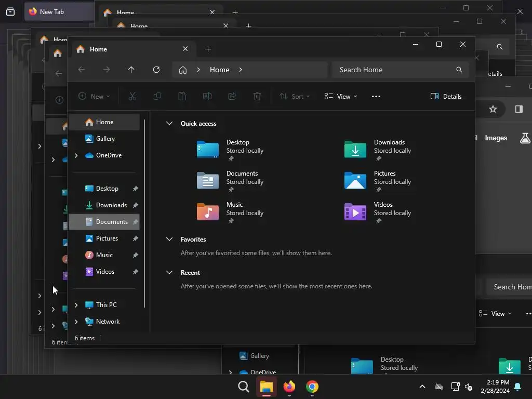
Task: Go forward with the right arrow button
Action: pos(107,70)
